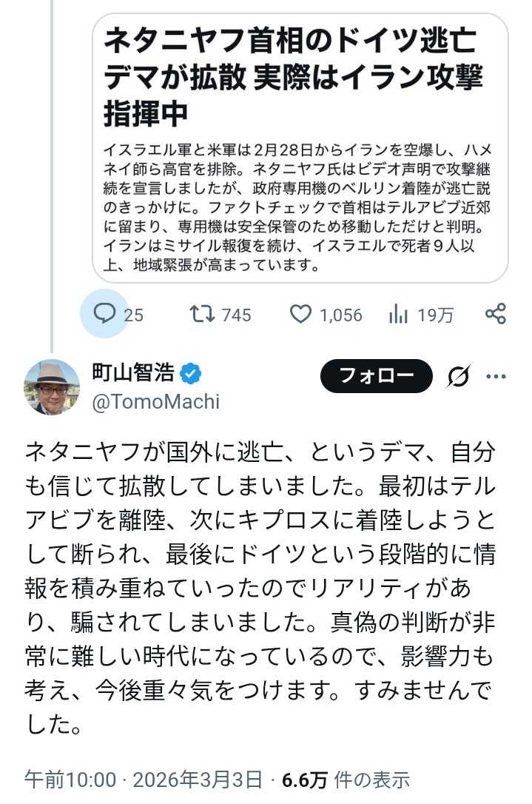
Task: Tap the reply speech bubble icon
Action: point(104,315)
